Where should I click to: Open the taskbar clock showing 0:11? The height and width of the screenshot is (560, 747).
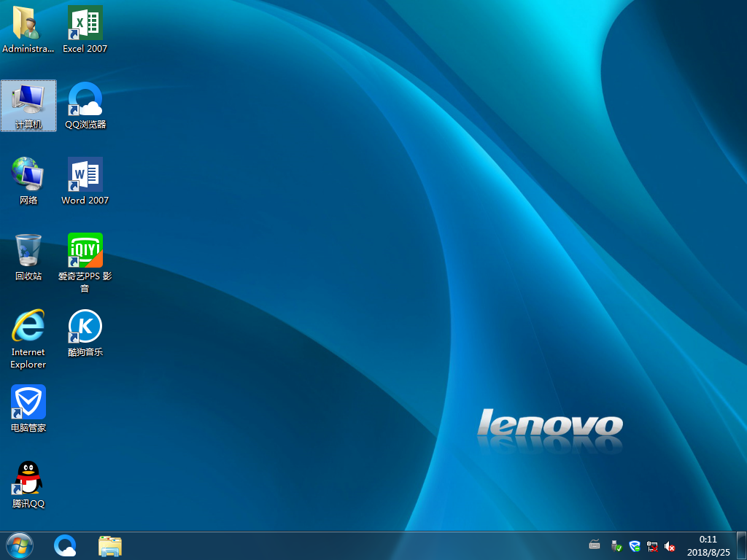click(x=708, y=545)
